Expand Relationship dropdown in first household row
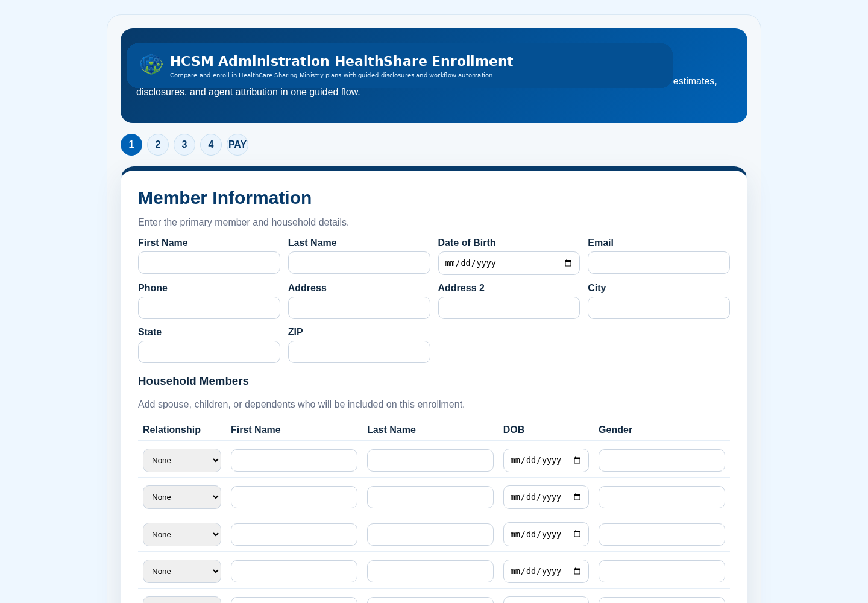The width and height of the screenshot is (868, 603). click(x=182, y=461)
